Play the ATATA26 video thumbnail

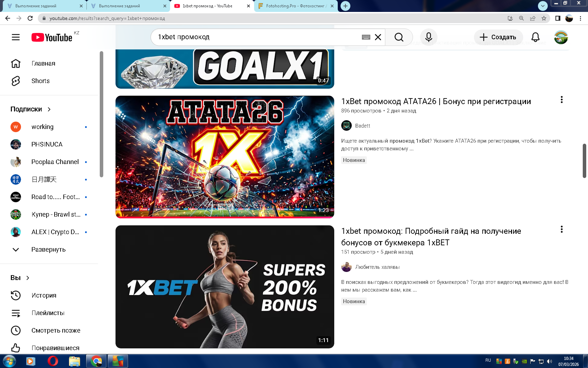point(225,157)
